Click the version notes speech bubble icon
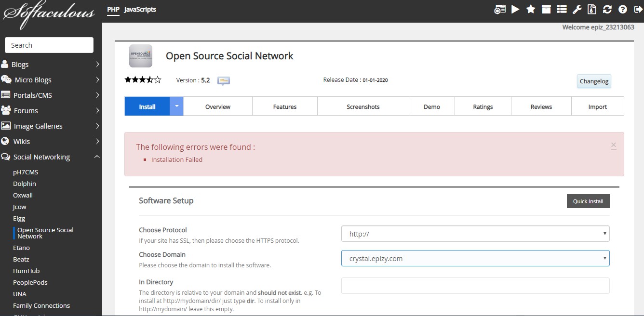644x316 pixels. [223, 80]
